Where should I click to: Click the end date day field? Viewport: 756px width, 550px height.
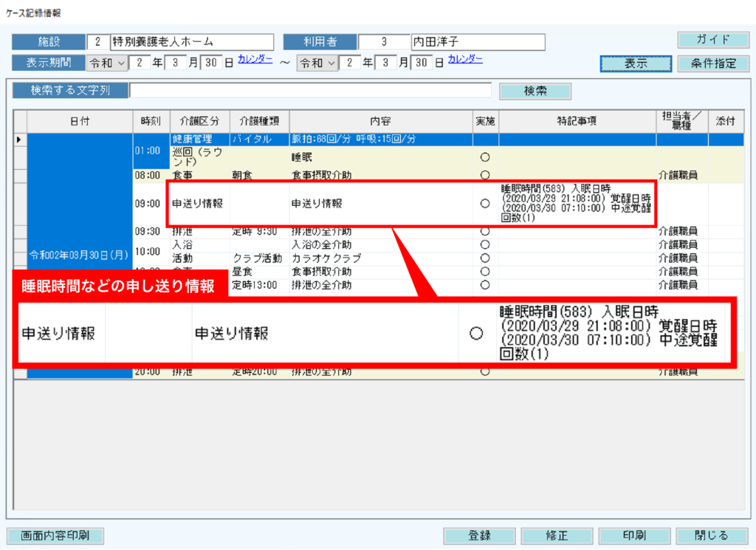pyautogui.click(x=422, y=63)
